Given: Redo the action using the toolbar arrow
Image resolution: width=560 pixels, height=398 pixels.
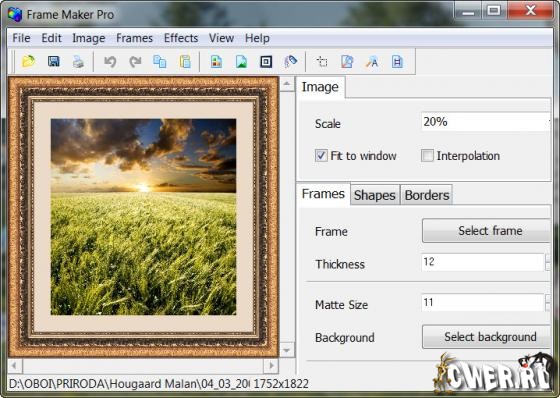Looking at the screenshot, I should click(135, 61).
